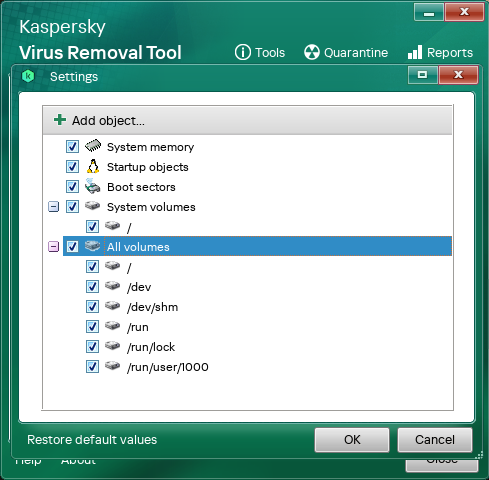Click the /run/lock volume disk icon
Viewport: 489px width, 480px height.
[x=112, y=346]
